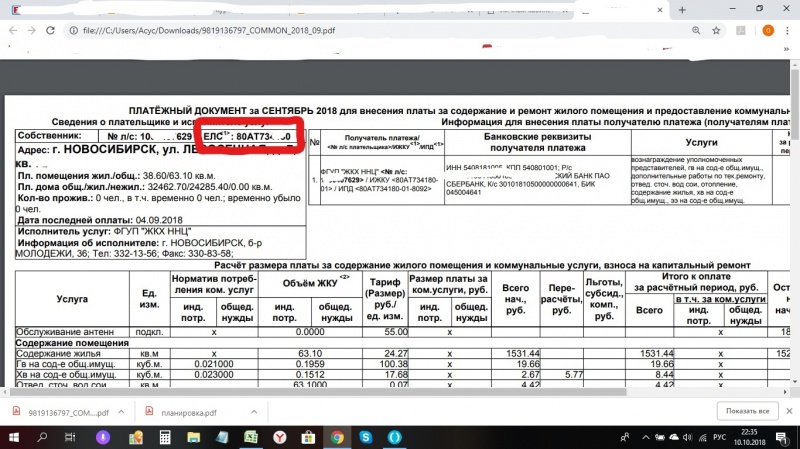This screenshot has height=449, width=800.
Task: Open the notification center icon
Action: [782, 437]
